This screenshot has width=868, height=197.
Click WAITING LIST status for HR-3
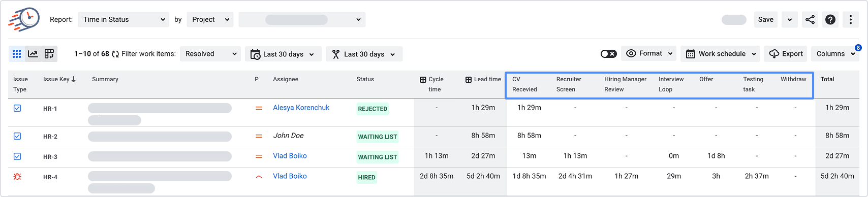[x=378, y=157]
